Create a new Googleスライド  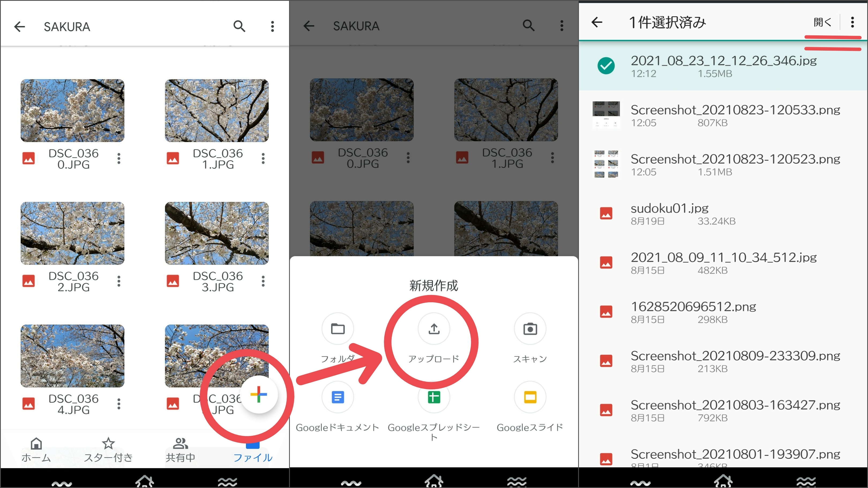pyautogui.click(x=530, y=397)
